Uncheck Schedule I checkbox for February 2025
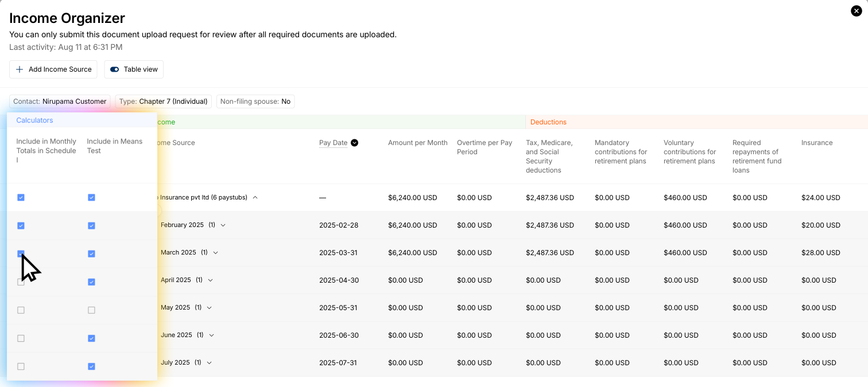The image size is (868, 387). coord(21,226)
